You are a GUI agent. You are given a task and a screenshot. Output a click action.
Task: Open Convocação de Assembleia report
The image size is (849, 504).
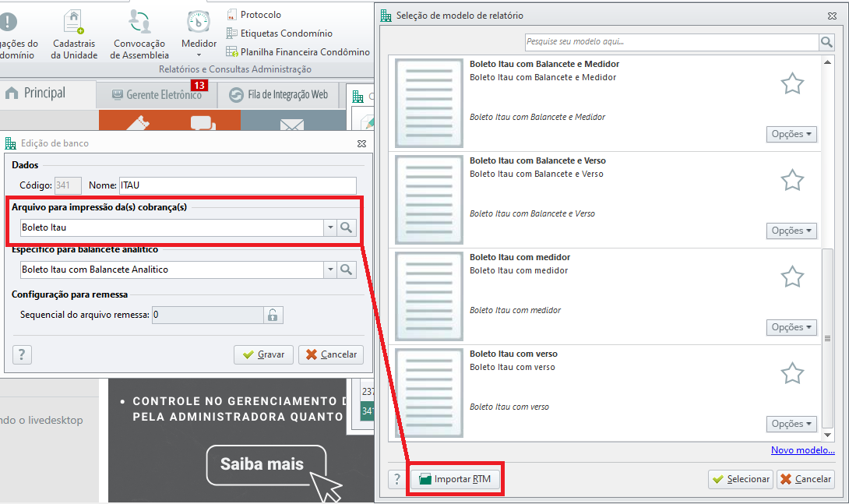[139, 34]
